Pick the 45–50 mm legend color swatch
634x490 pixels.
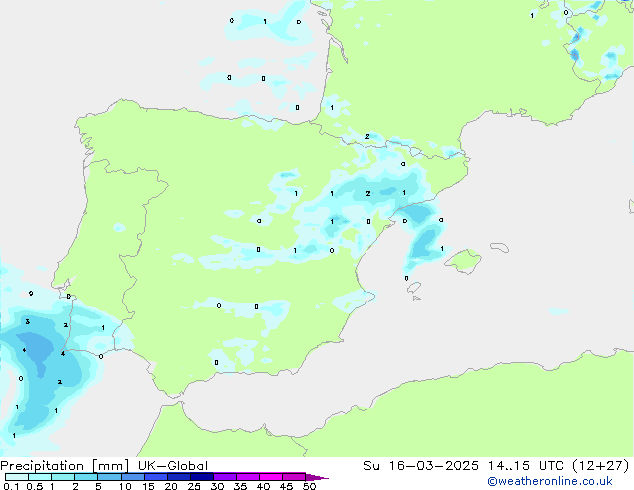[294, 477]
